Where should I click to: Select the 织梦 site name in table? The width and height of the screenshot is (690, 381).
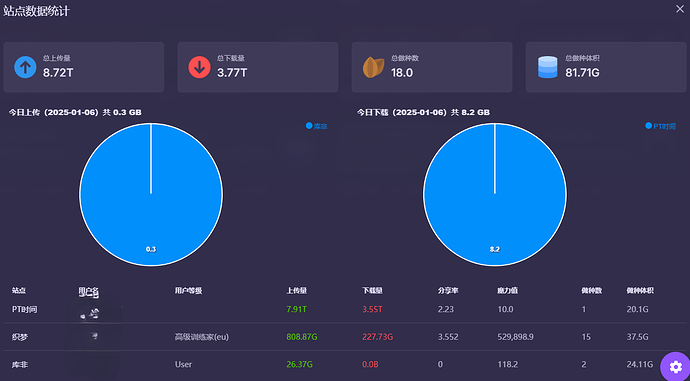20,337
